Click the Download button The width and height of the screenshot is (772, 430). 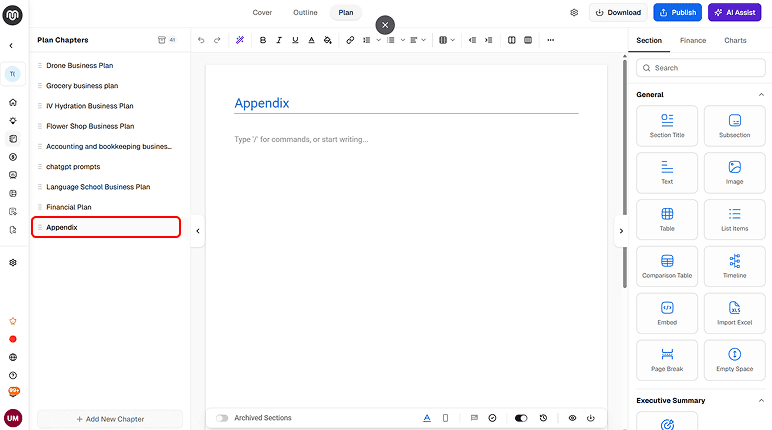pyautogui.click(x=618, y=13)
